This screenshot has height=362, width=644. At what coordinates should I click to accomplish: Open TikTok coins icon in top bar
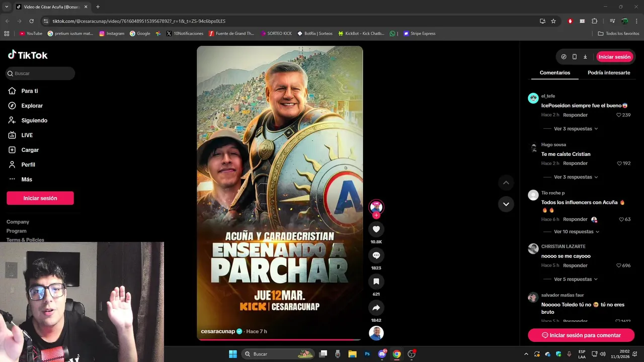(x=563, y=57)
